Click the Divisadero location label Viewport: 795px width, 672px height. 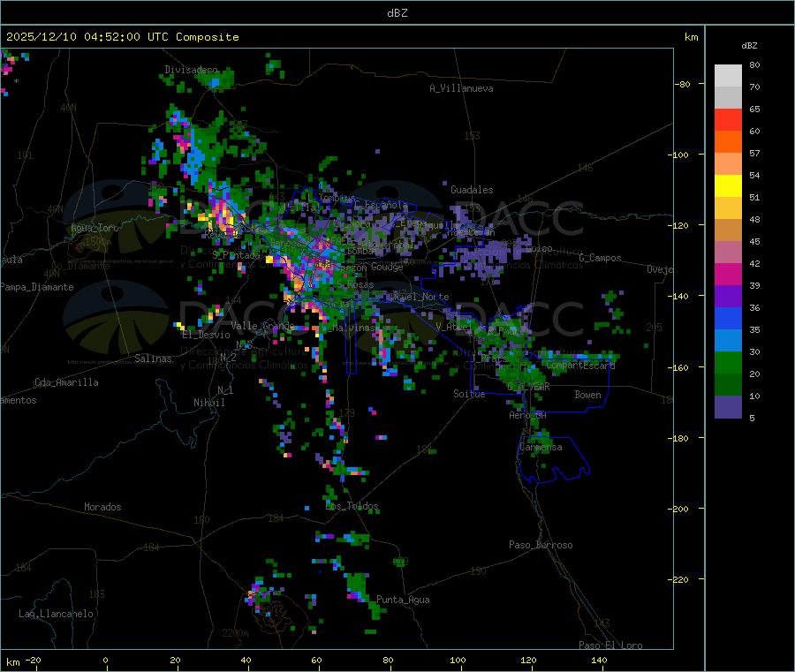[x=191, y=70]
